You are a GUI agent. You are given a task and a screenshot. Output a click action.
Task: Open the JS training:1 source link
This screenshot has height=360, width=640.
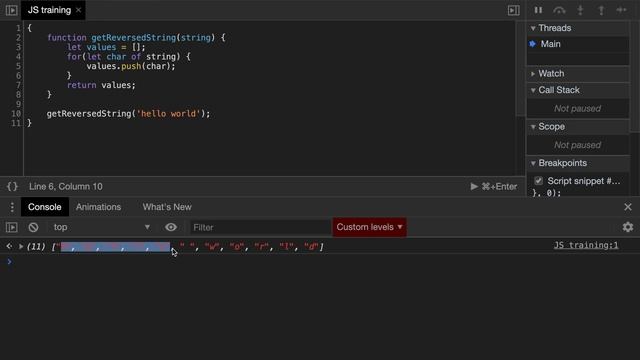[586, 245]
